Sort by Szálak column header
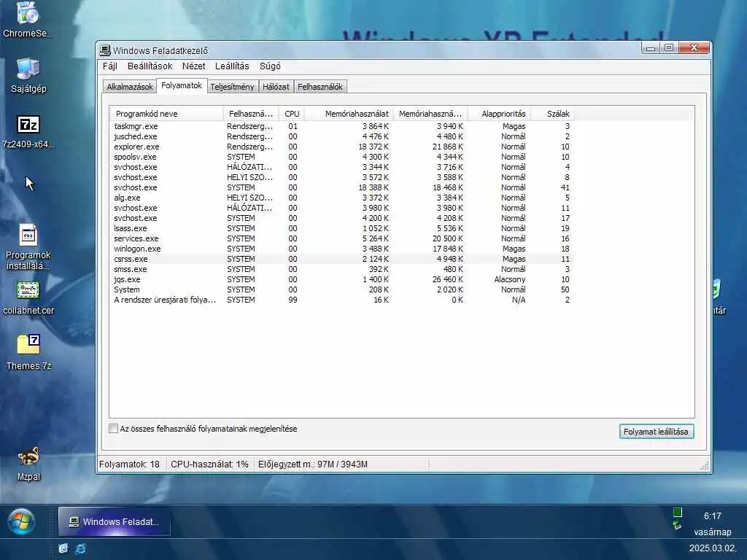 click(551, 113)
